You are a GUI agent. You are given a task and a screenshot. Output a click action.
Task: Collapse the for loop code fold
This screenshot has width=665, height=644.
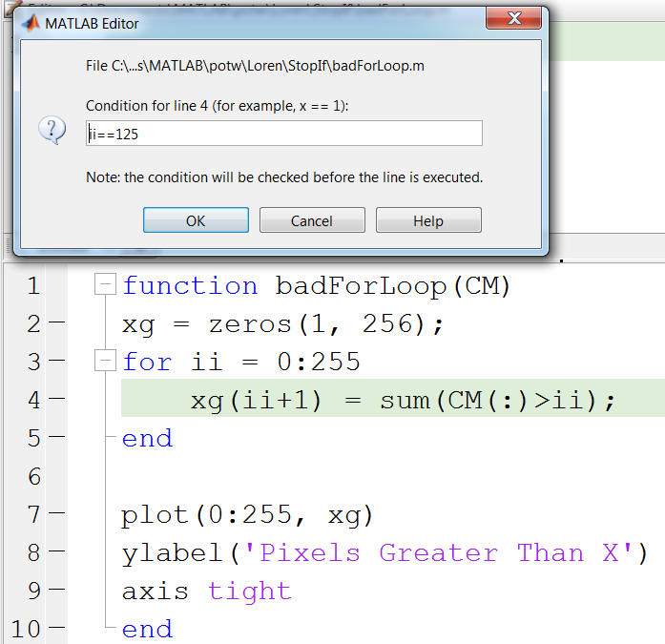point(106,362)
